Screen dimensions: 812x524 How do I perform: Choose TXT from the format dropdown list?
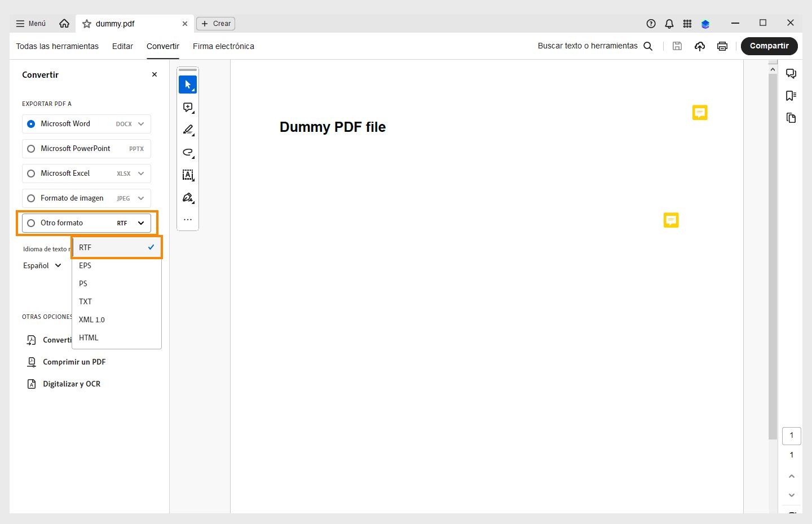[85, 301]
